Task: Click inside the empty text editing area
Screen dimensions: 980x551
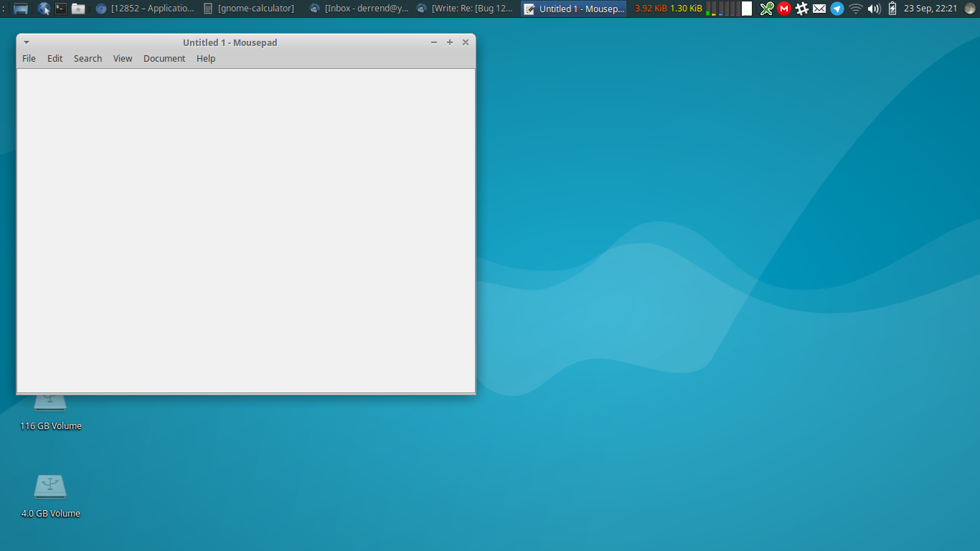Action: [245, 230]
